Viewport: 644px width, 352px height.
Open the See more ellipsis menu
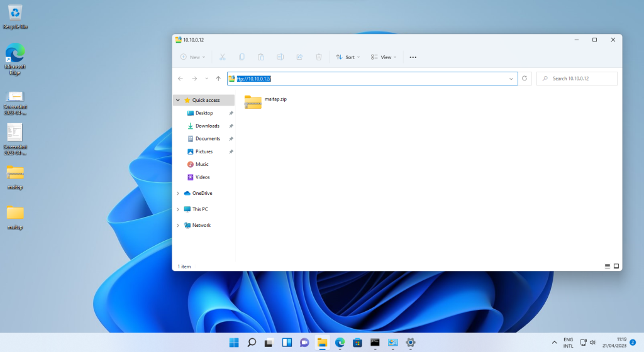click(x=413, y=57)
